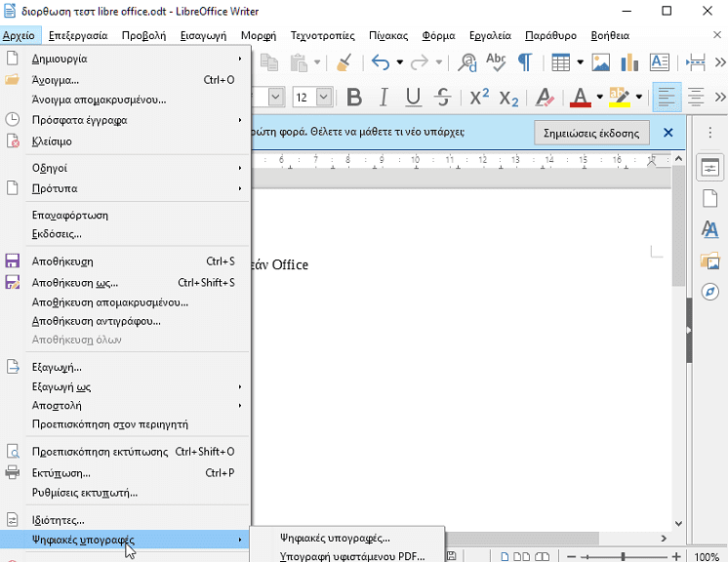Toggle formatting marks pilcrow icon

pyautogui.click(x=525, y=62)
